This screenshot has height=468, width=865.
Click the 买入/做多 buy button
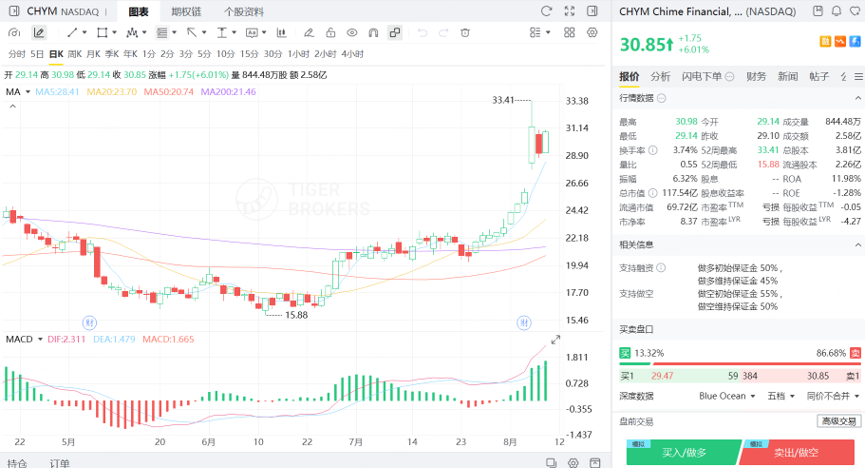(x=684, y=453)
